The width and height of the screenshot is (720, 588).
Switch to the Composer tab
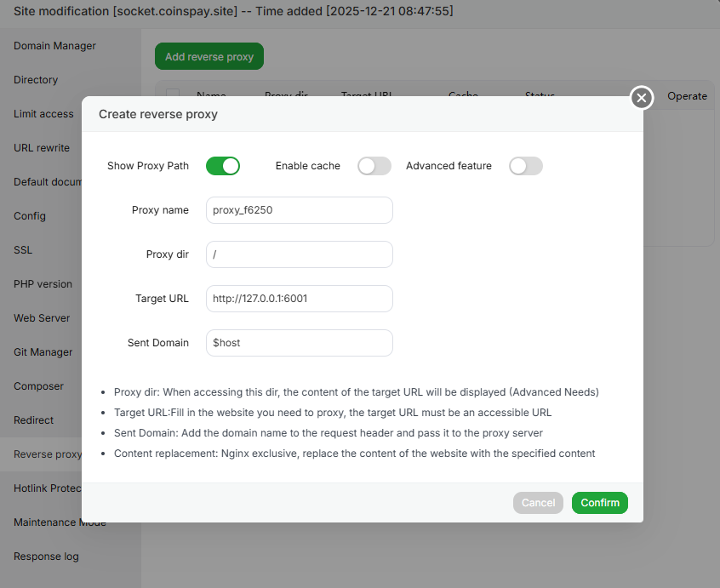tap(38, 386)
